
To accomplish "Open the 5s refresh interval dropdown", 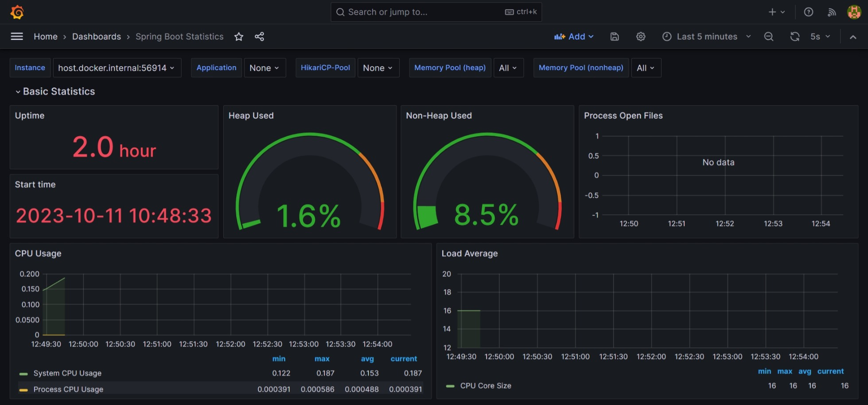I will coord(820,37).
